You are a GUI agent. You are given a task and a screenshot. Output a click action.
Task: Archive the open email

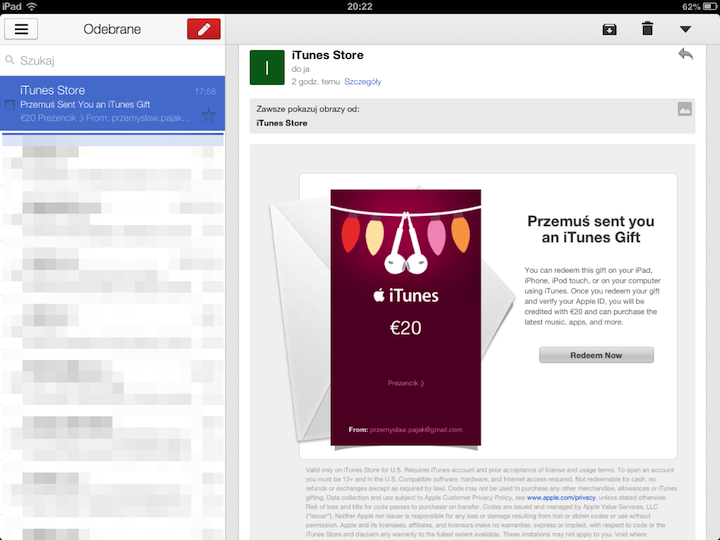coord(609,29)
